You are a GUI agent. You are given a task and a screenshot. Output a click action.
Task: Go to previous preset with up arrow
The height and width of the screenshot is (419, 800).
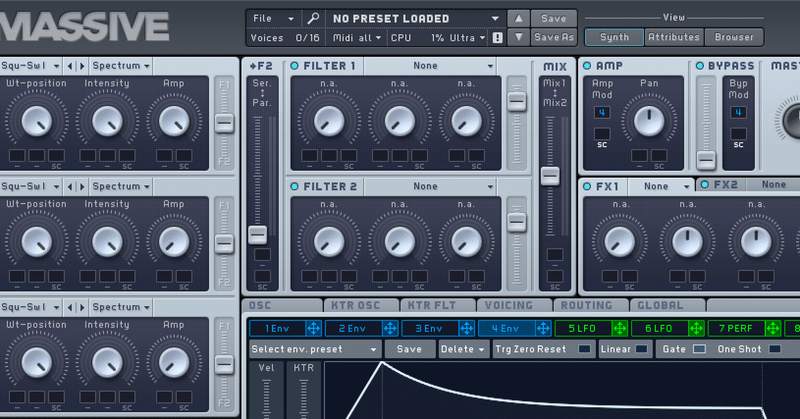pos(518,18)
